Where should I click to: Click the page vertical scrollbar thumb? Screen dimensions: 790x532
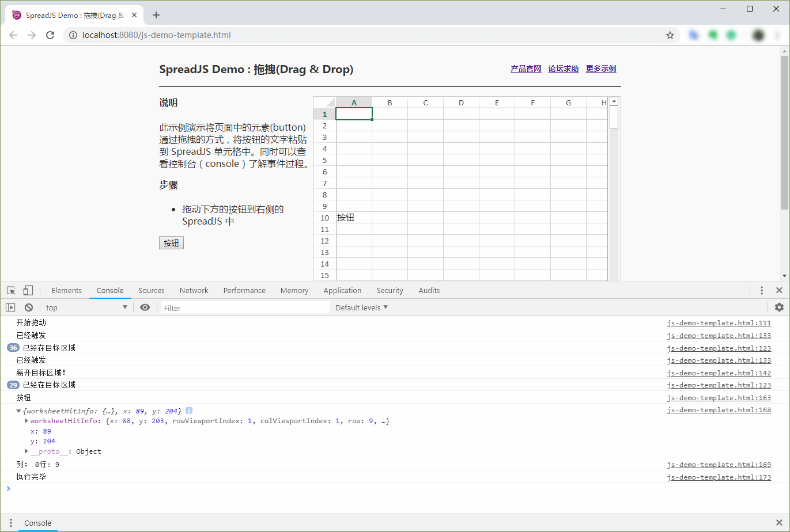click(x=784, y=132)
